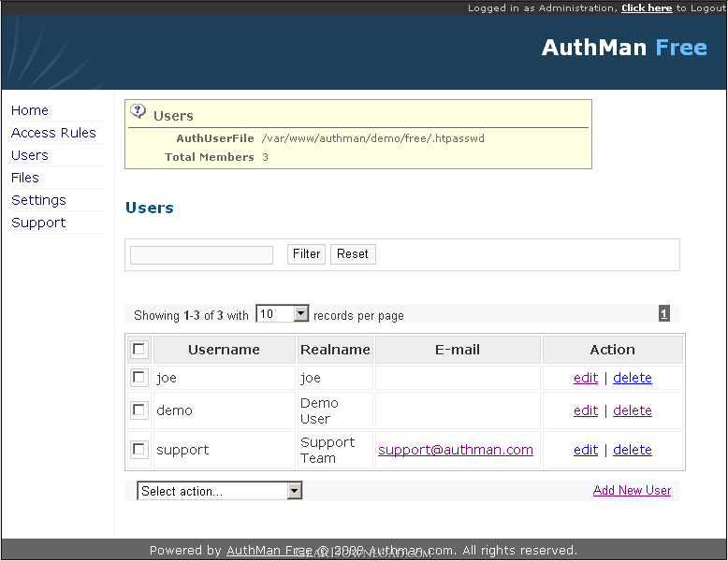Go to page 1 in pagination
This screenshot has height=561, width=728.
point(664,314)
